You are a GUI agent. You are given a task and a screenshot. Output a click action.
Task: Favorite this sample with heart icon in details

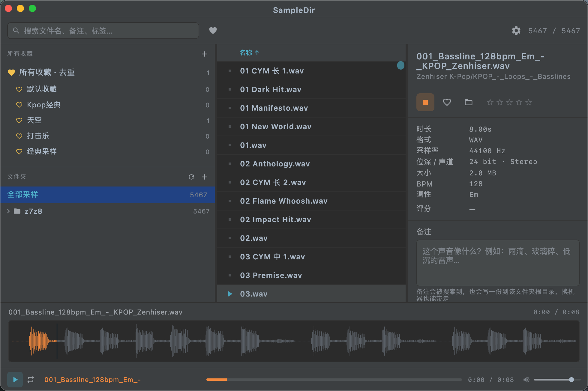447,102
